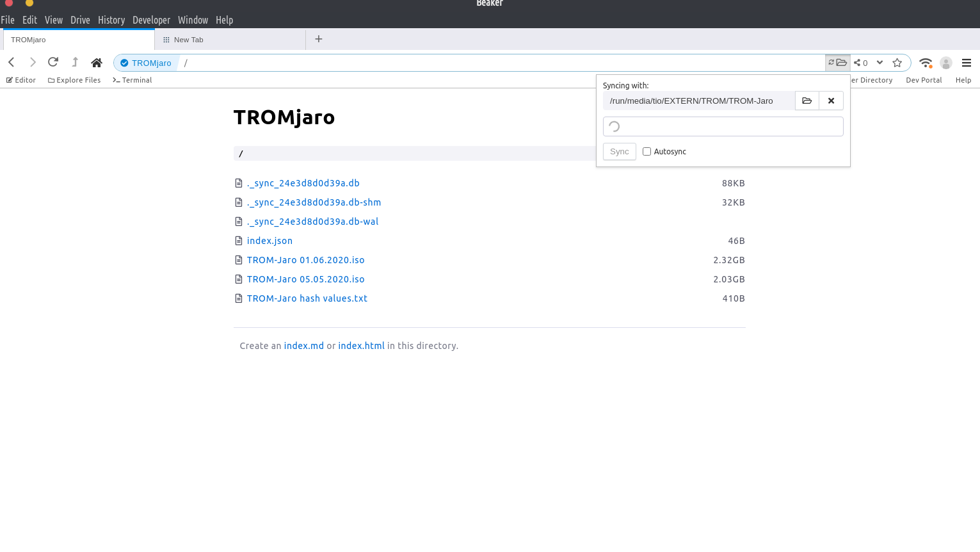This screenshot has height=552, width=980.
Task: Open the Edit menu
Action: [30, 20]
